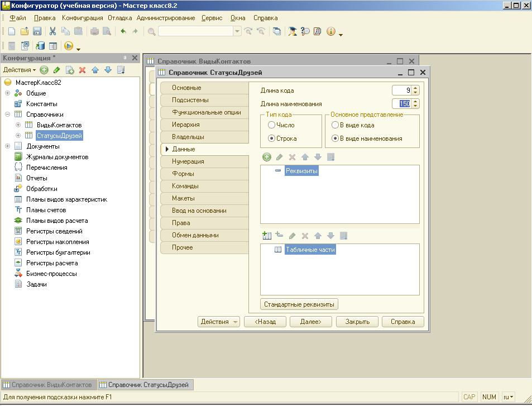The width and height of the screenshot is (532, 406).
Task: Click the Далее> button
Action: point(310,322)
